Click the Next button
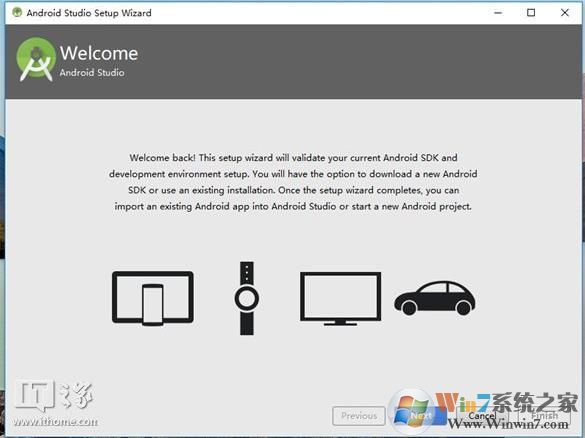This screenshot has width=585, height=438. 421,416
